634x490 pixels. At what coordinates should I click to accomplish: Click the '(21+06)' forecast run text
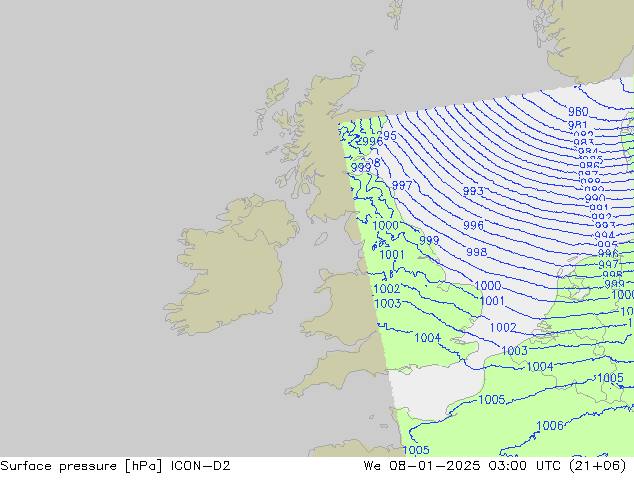(x=598, y=466)
